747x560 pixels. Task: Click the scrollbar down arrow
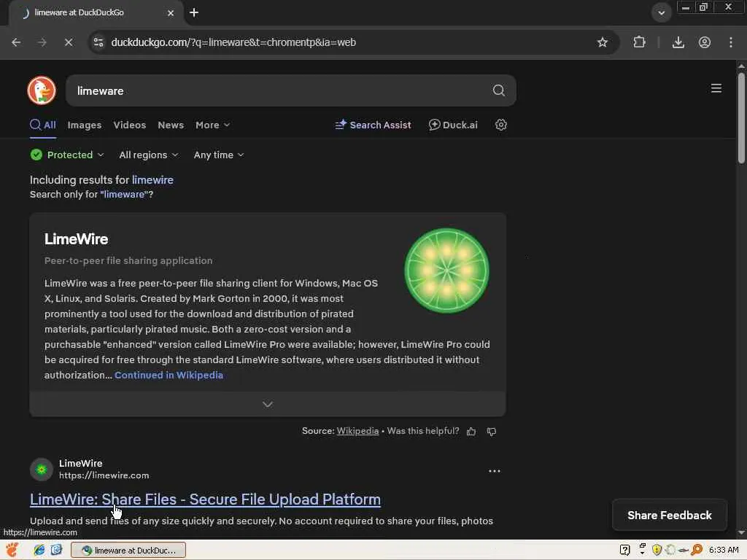point(741,532)
